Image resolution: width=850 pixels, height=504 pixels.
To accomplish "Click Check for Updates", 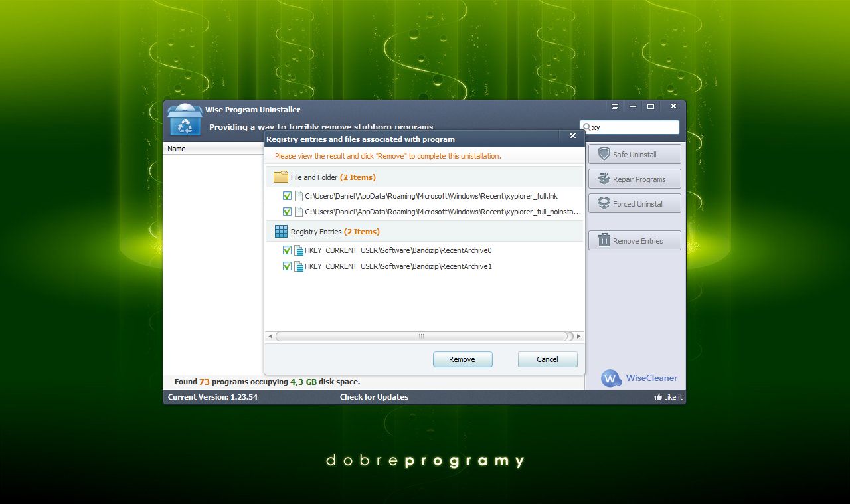I will click(x=374, y=397).
